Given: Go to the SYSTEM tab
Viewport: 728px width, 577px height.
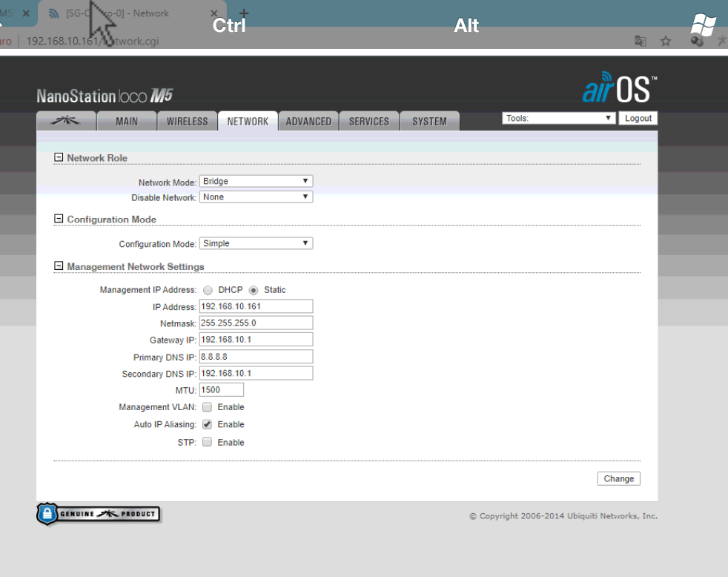Looking at the screenshot, I should coord(429,121).
